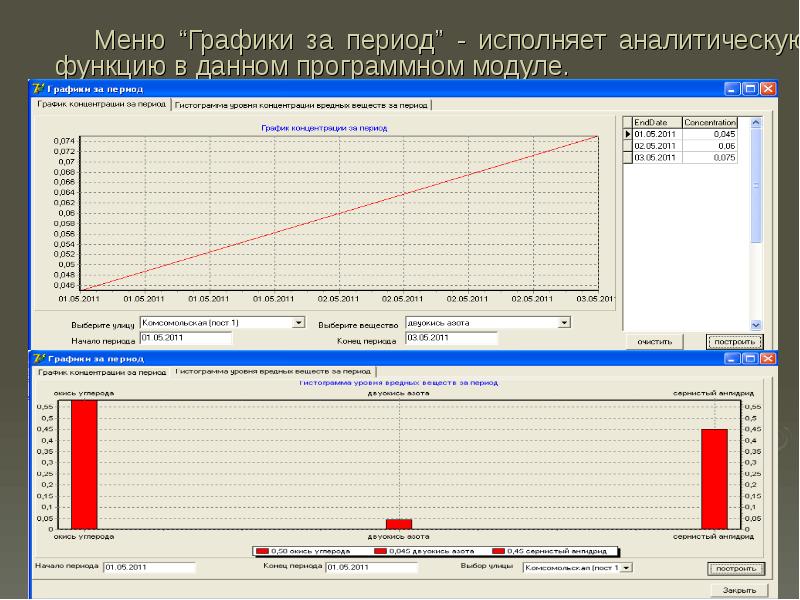800x600 pixels.
Task: Open the Выберите улицу dropdown
Action: pos(298,323)
